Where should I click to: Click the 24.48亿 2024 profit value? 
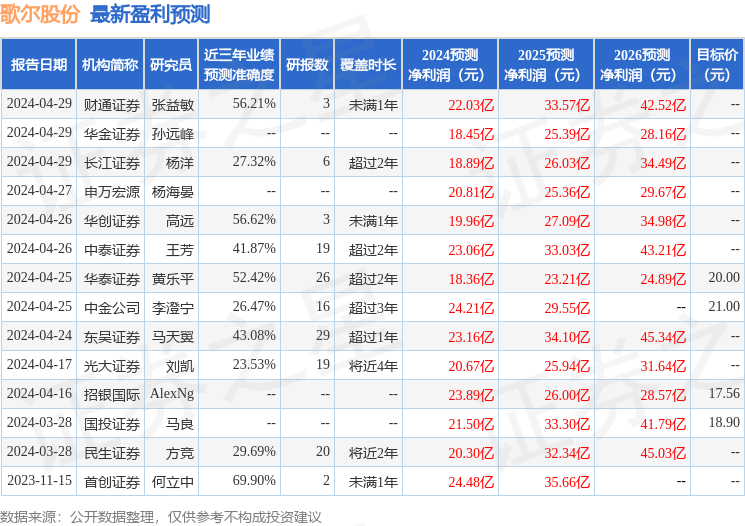471,481
